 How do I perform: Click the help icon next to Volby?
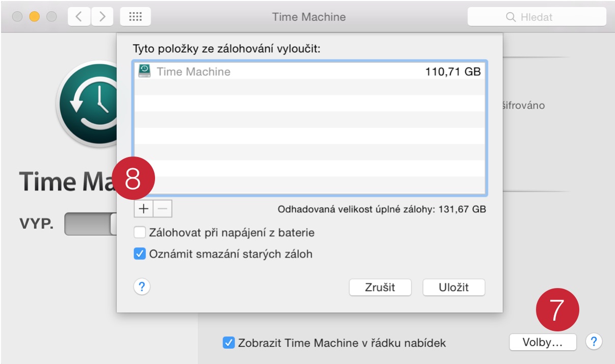click(593, 342)
